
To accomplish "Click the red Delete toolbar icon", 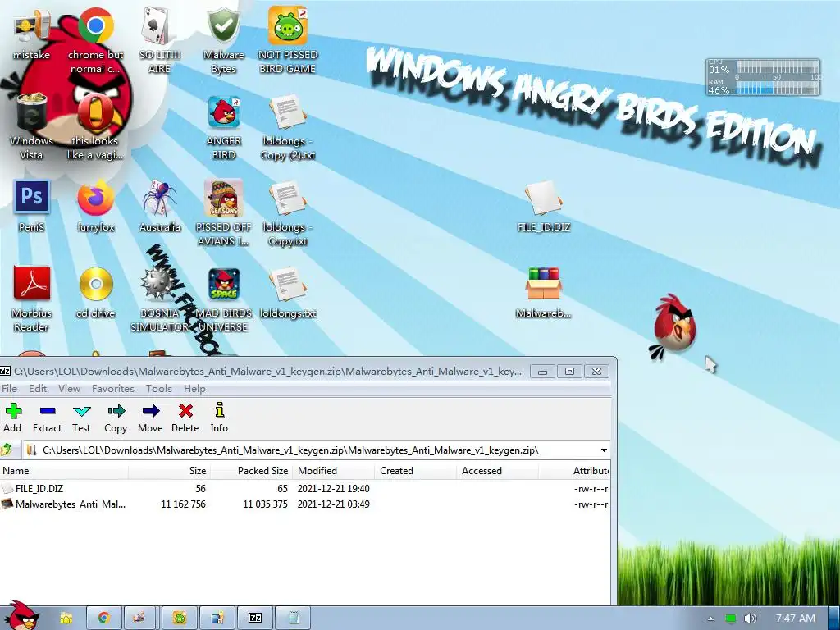I will [x=185, y=418].
